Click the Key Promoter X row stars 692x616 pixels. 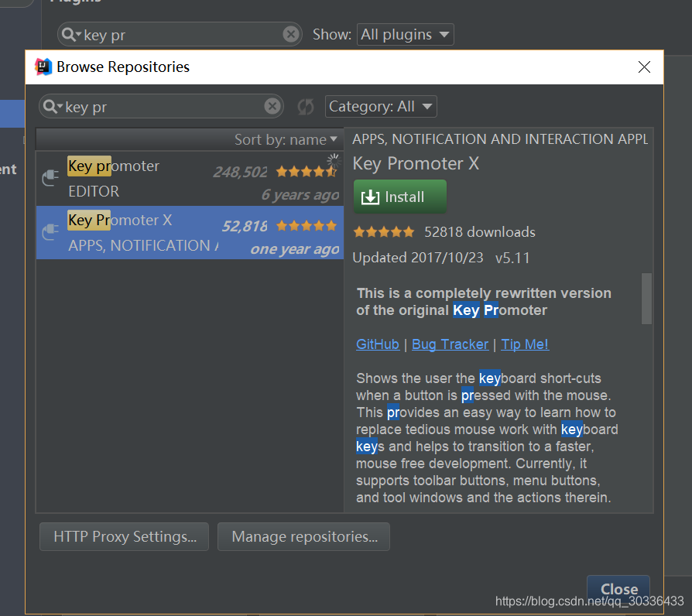click(x=307, y=226)
